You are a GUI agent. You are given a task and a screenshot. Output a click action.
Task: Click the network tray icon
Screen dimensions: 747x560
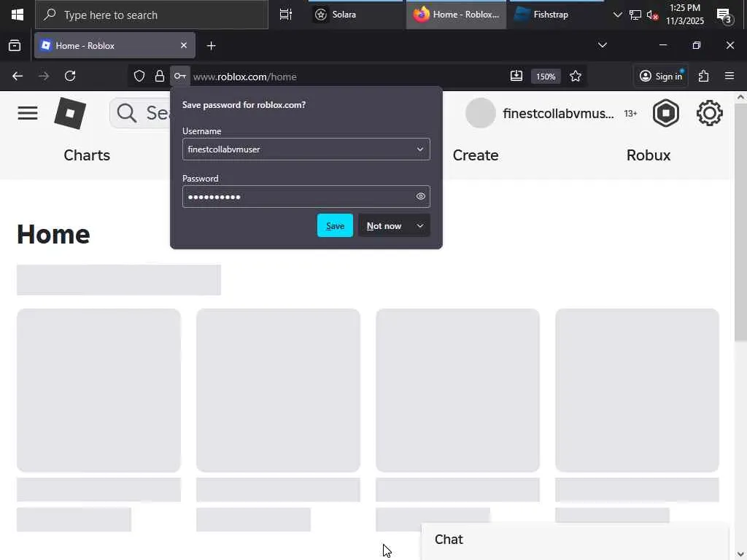(635, 15)
